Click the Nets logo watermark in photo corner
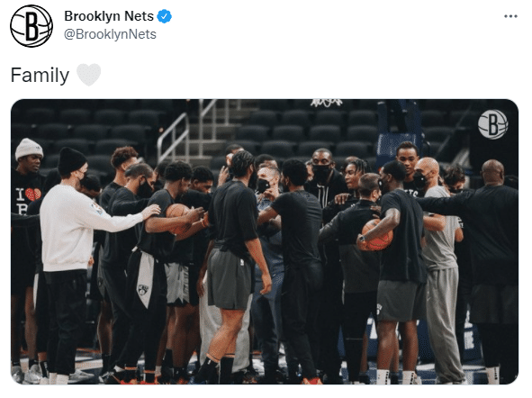Viewport: 532px width, 398px height. 492,124
